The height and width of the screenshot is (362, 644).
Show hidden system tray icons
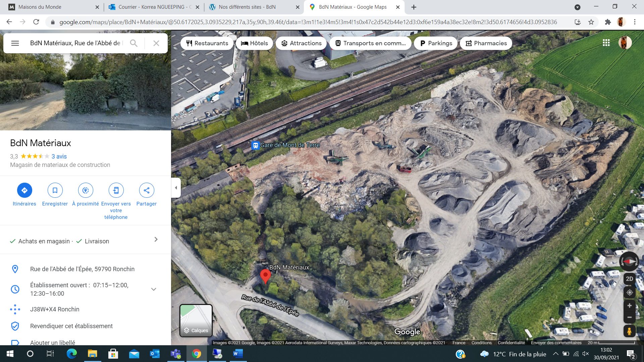tap(555, 354)
